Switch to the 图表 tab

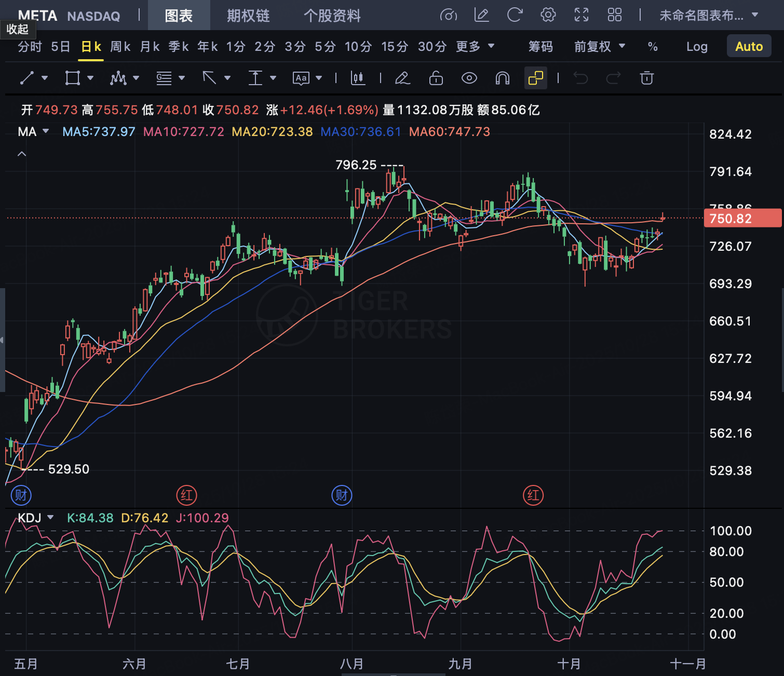pyautogui.click(x=179, y=16)
